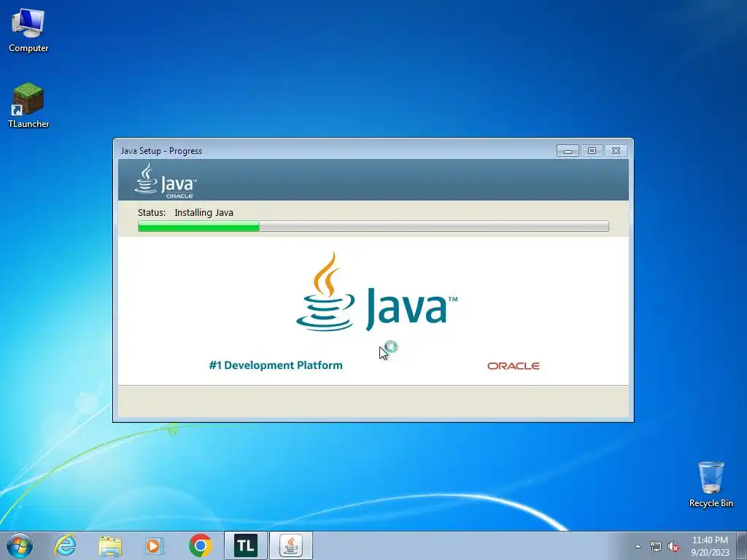Open Windows Media Player taskbar icon
The width and height of the screenshot is (747, 560).
point(155,545)
